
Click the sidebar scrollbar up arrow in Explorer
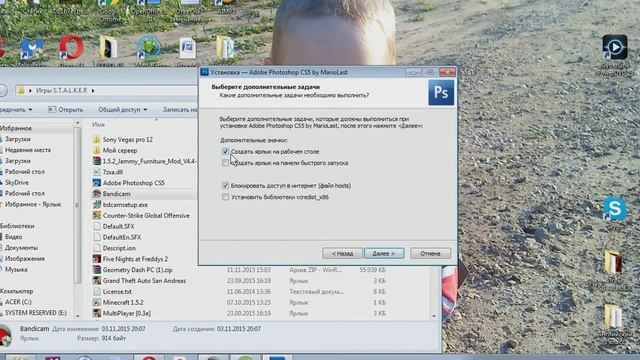[77, 123]
